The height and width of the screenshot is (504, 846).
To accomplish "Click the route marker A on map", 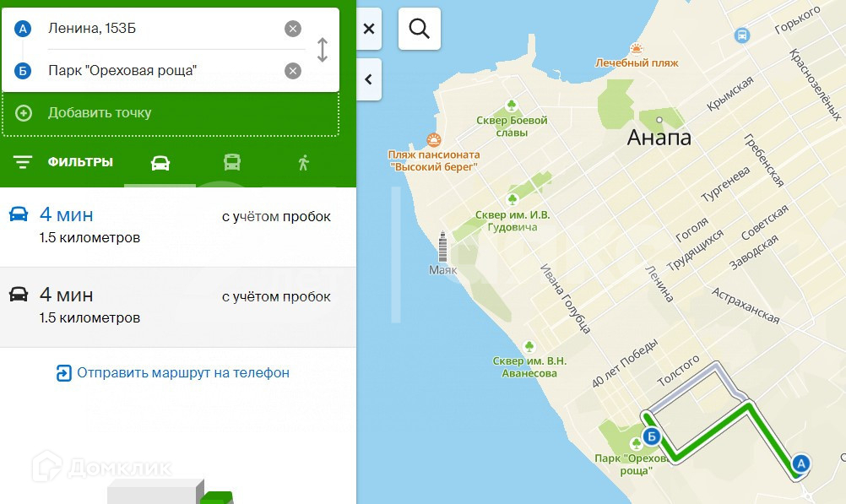I will [801, 463].
